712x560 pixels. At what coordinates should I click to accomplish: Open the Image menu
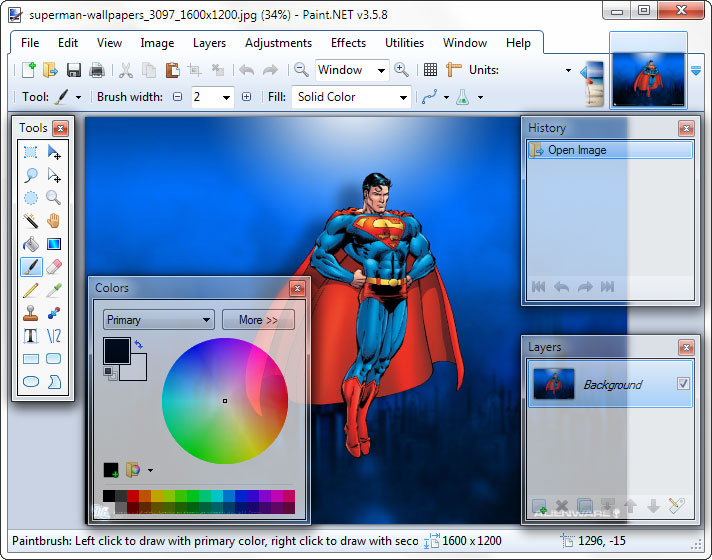[157, 43]
